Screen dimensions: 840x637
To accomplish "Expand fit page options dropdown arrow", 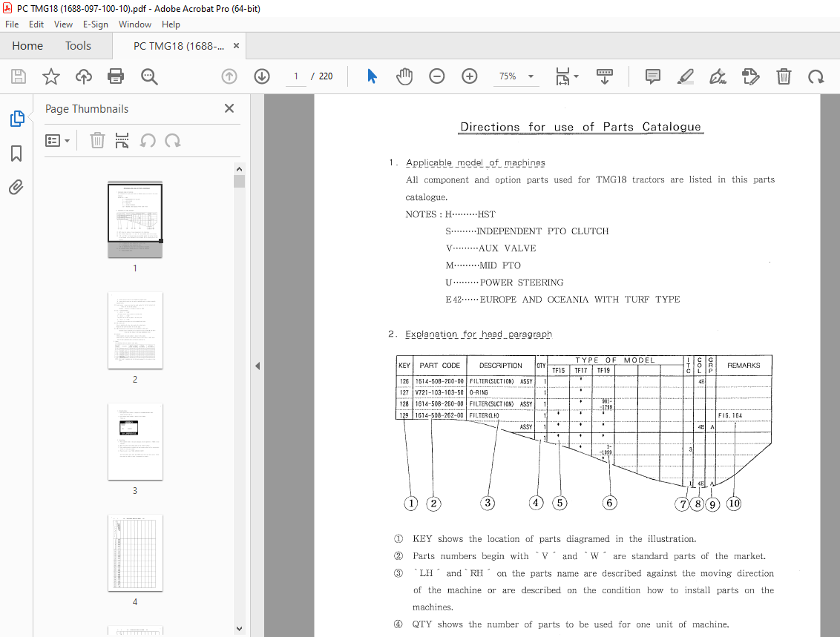I will (x=577, y=76).
